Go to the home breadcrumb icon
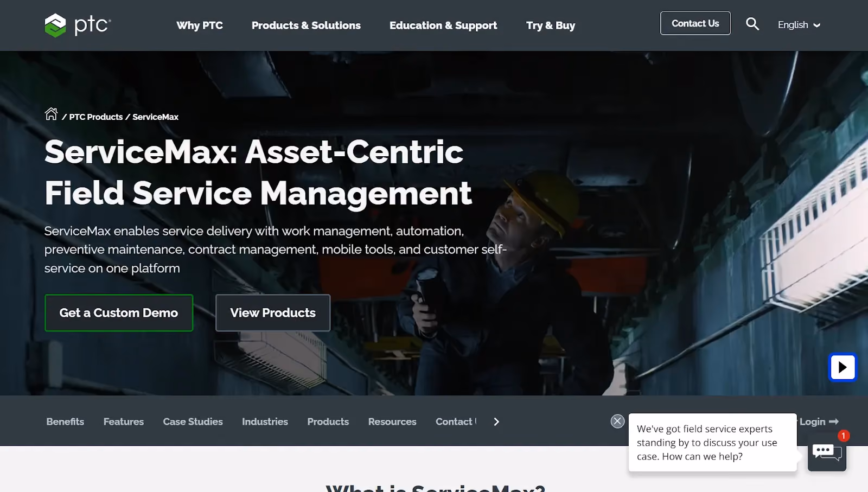This screenshot has height=492, width=868. 51,114
